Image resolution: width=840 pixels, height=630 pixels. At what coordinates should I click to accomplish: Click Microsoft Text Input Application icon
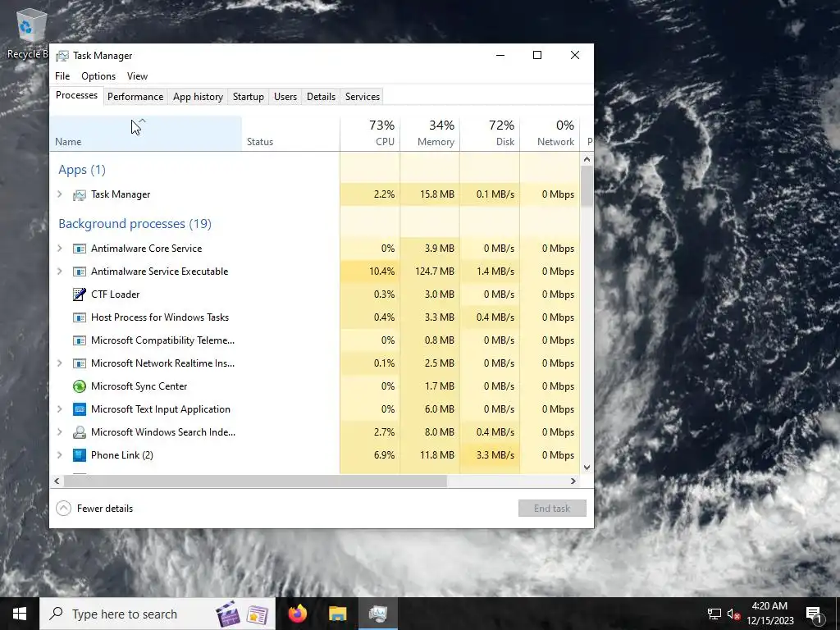click(80, 409)
